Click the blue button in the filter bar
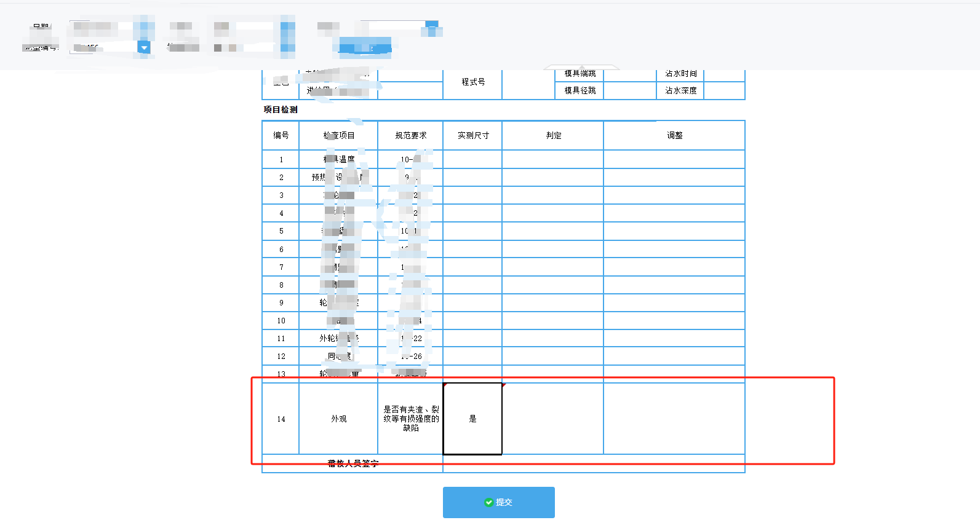The width and height of the screenshot is (980, 520). tap(365, 47)
